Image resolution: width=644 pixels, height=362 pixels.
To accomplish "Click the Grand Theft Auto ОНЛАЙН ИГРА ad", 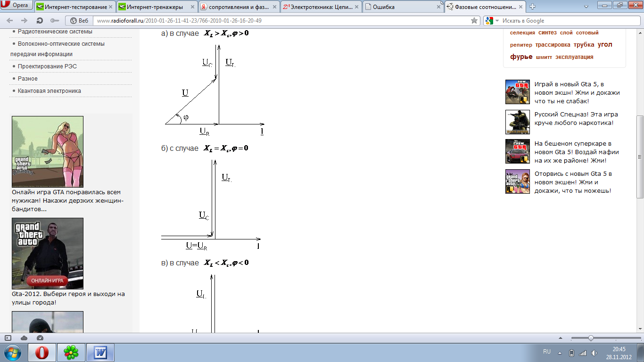I will [47, 254].
